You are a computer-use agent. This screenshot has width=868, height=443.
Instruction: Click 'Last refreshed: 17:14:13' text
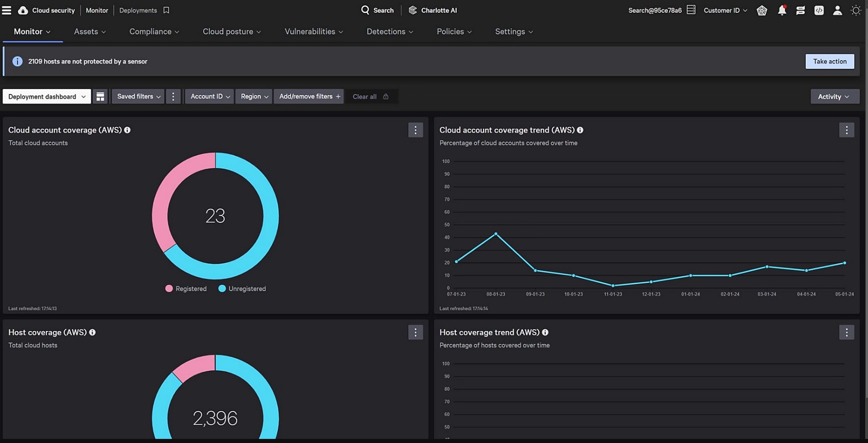coord(32,308)
